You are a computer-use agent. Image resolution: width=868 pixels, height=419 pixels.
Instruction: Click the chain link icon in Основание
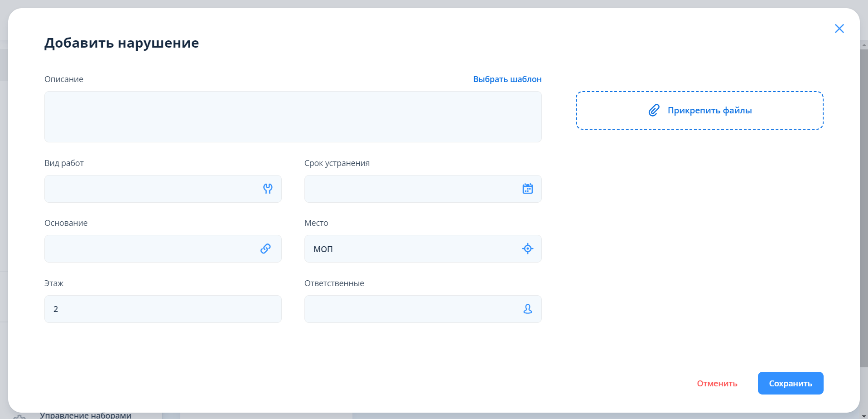pyautogui.click(x=265, y=248)
